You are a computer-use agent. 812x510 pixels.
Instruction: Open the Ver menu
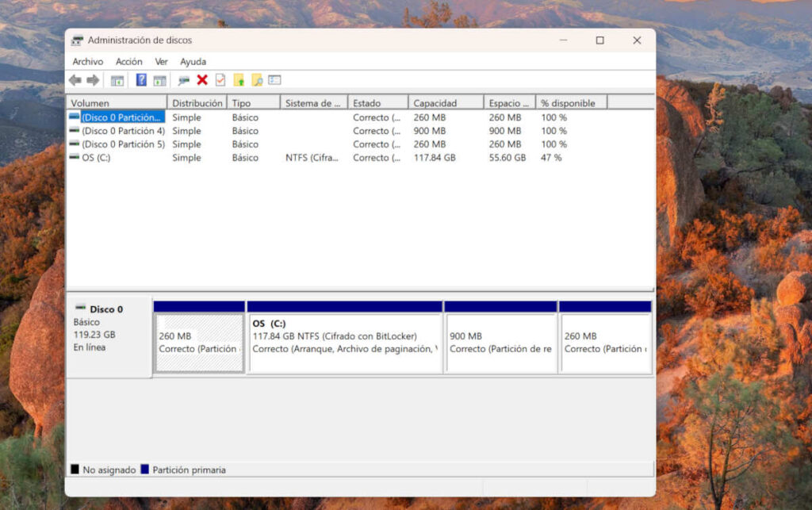[x=162, y=62]
